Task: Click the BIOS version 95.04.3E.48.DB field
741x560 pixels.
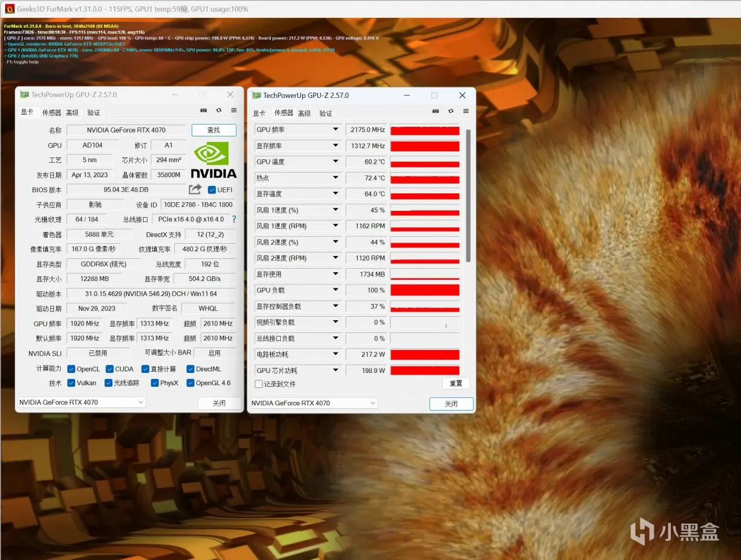Action: tap(126, 190)
